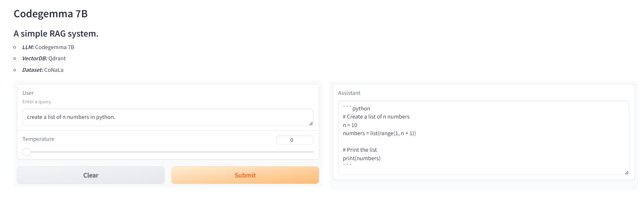
Task: Click the Submit button
Action: coord(245,175)
